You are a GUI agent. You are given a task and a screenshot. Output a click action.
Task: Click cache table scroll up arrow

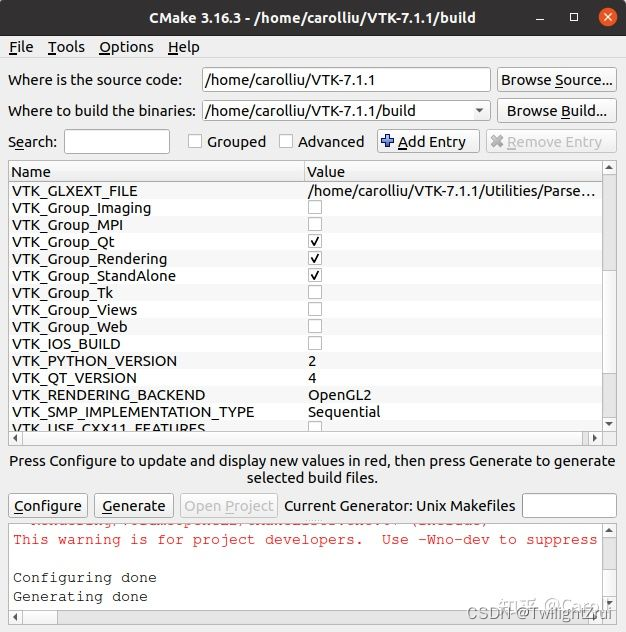pos(609,167)
